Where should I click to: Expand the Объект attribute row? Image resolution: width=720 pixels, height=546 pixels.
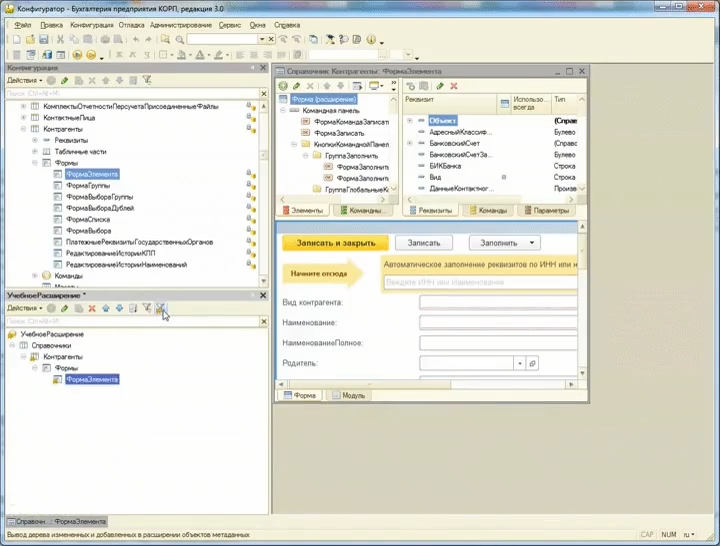pyautogui.click(x=409, y=121)
